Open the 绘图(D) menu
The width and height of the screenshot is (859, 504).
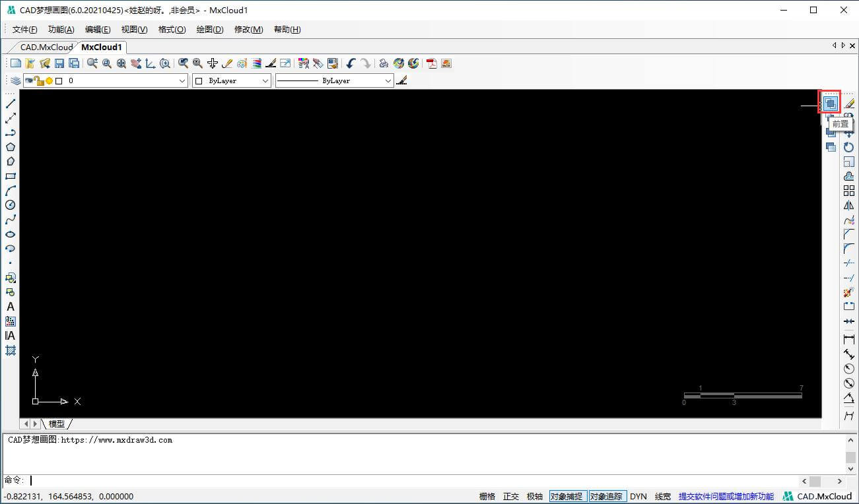pos(210,30)
